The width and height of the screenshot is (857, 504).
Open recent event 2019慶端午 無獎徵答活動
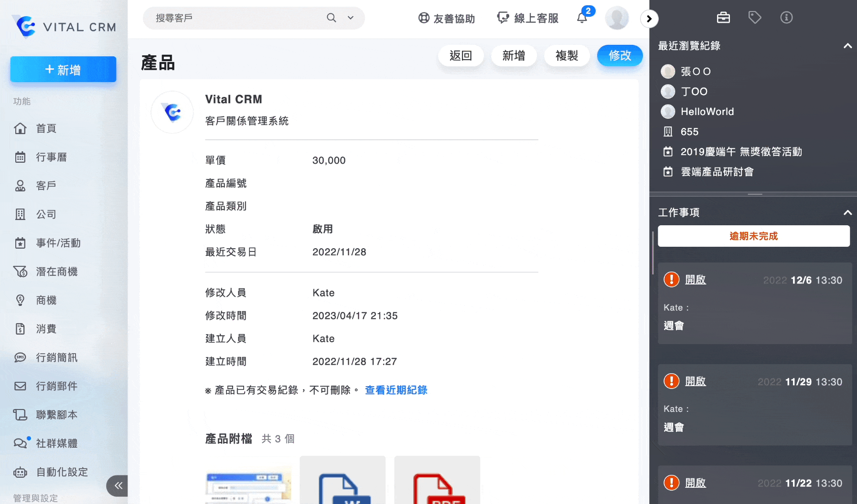tap(741, 151)
